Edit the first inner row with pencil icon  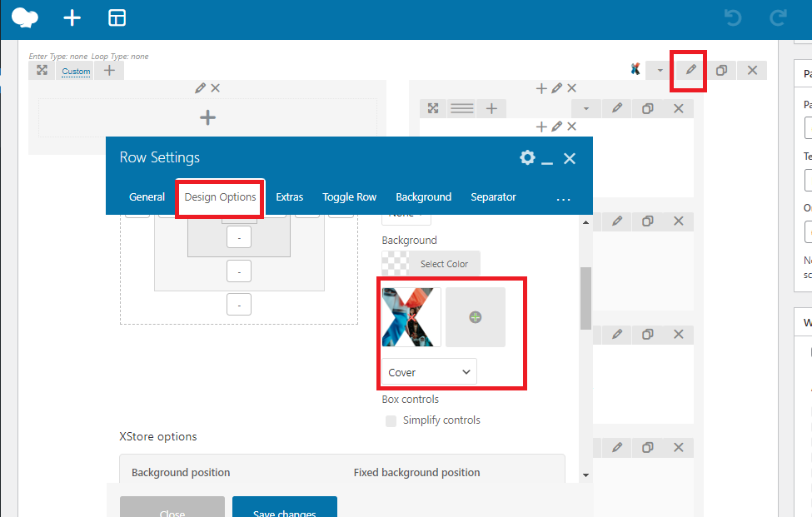coord(617,108)
